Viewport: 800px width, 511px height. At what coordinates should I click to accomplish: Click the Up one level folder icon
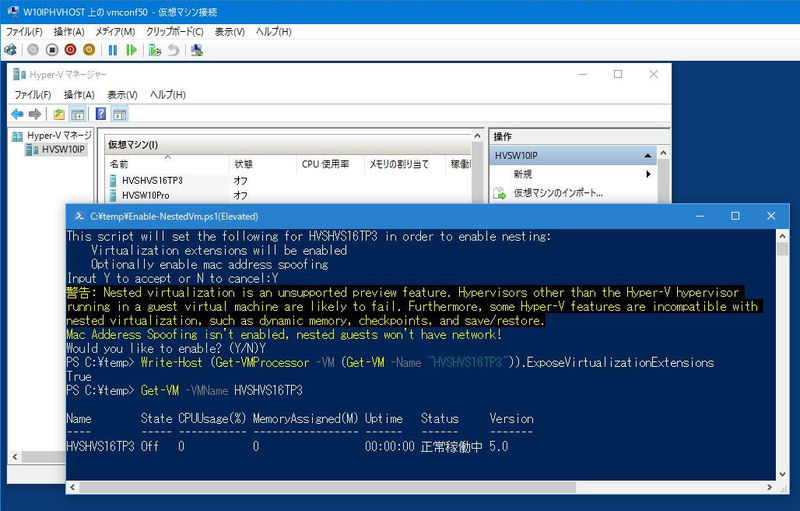click(x=59, y=114)
